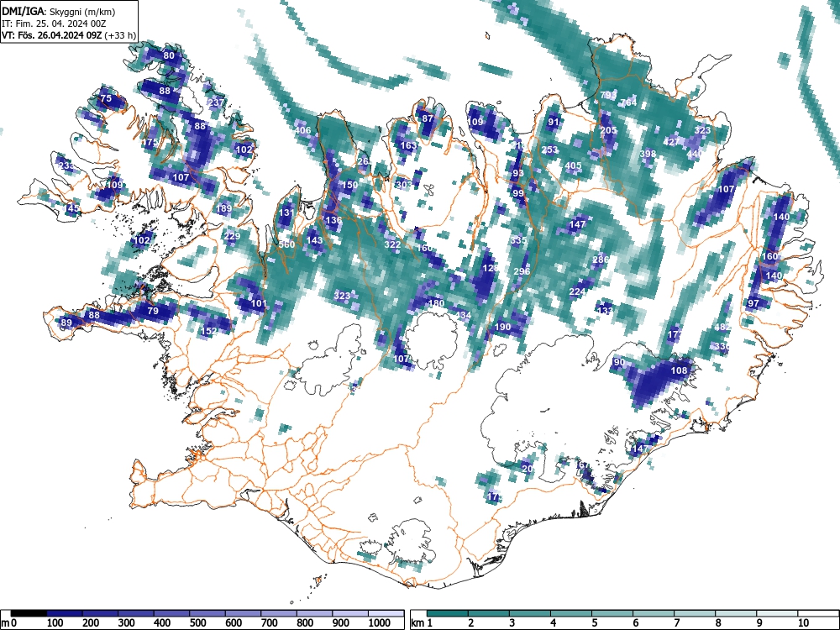840x630 pixels.
Task: Click the 'IT: Fim. 25. 04. 2024 00Z' line
Action: pos(54,24)
